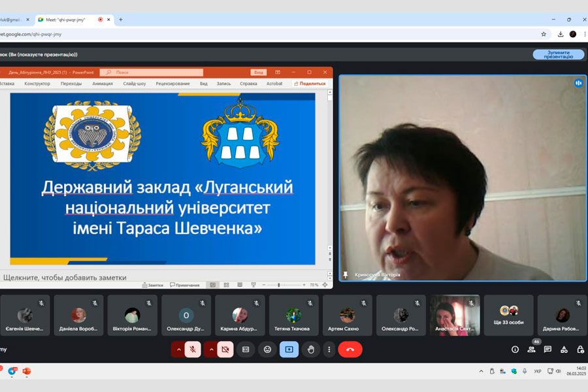Click Chrome address bar URL
This screenshot has height=392, width=588.
tap(31, 34)
